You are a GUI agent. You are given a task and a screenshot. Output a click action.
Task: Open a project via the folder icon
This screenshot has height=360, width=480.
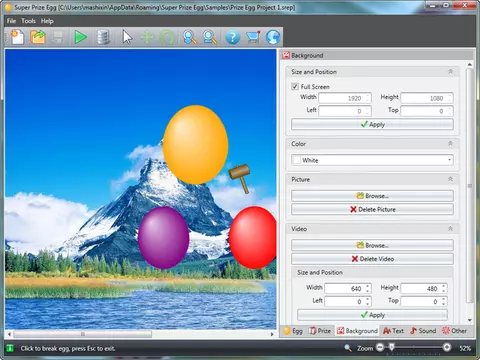[x=38, y=37]
